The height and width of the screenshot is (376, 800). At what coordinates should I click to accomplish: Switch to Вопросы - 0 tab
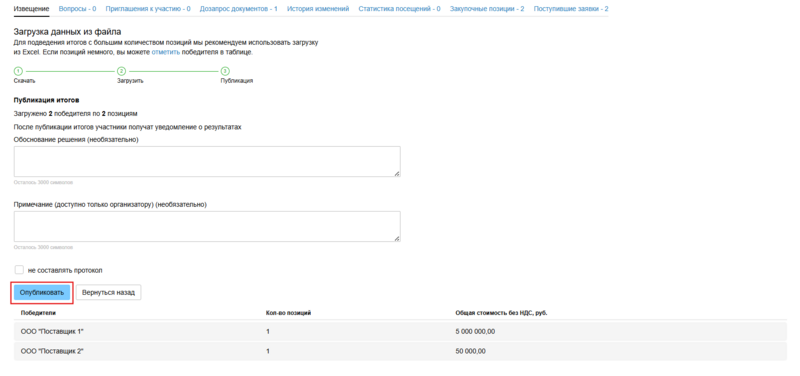(78, 9)
